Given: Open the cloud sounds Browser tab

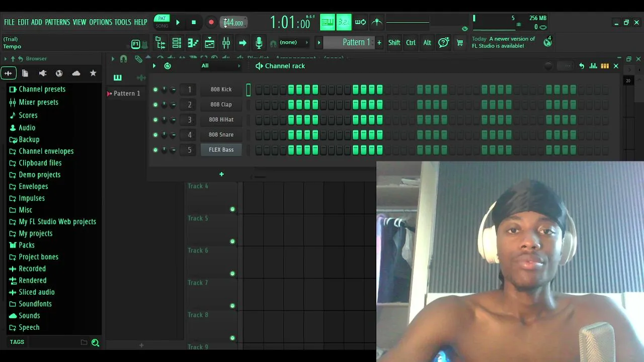Looking at the screenshot, I should 76,73.
